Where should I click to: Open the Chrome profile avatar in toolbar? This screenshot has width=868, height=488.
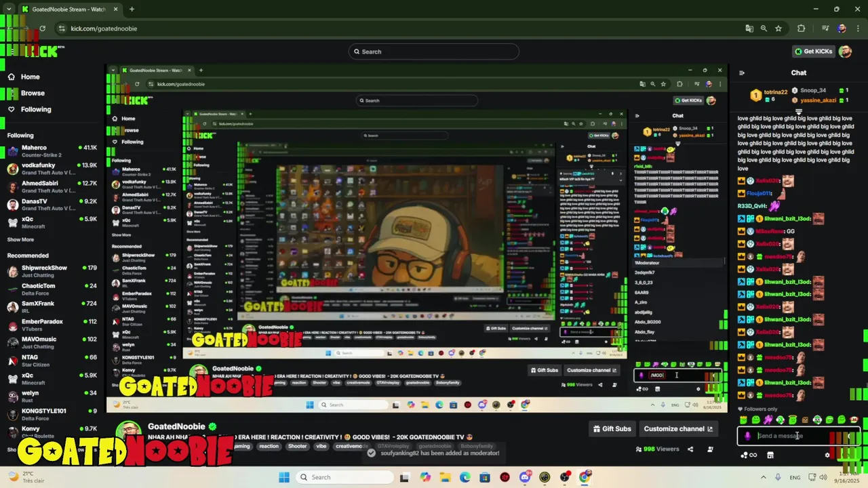click(842, 28)
